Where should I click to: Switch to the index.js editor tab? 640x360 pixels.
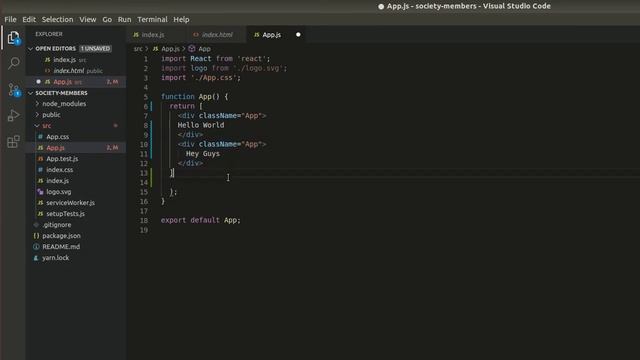156,35
